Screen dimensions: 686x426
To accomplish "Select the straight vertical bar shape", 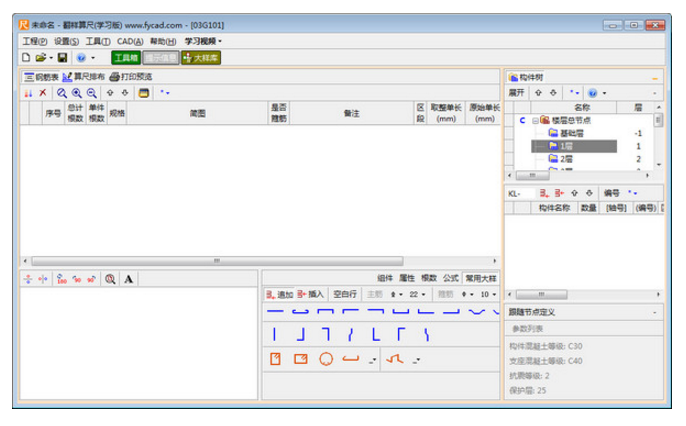I will [274, 335].
